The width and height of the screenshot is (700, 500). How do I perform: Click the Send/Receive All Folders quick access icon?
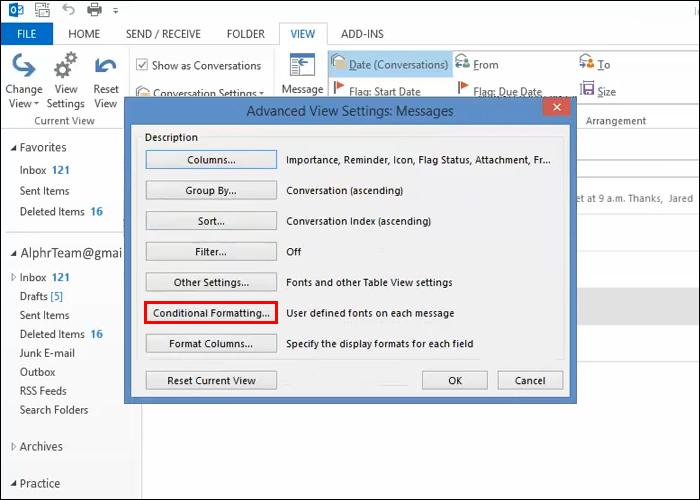tap(42, 9)
